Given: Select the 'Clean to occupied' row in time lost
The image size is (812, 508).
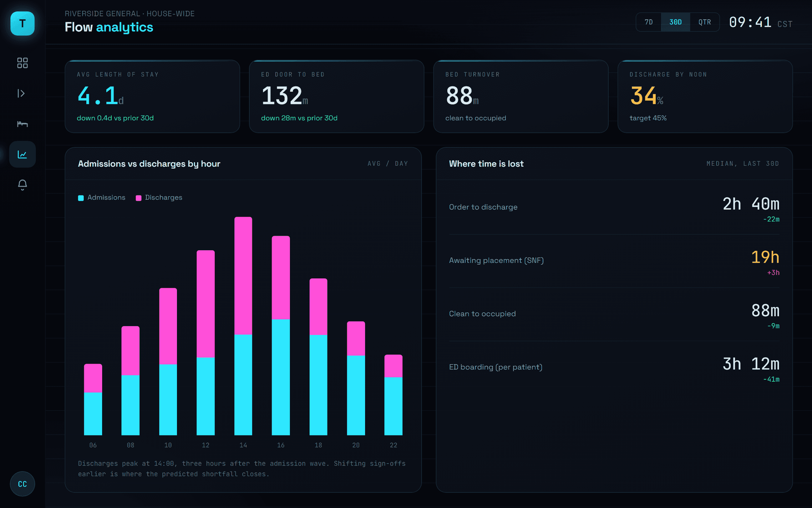Looking at the screenshot, I should coord(614,314).
